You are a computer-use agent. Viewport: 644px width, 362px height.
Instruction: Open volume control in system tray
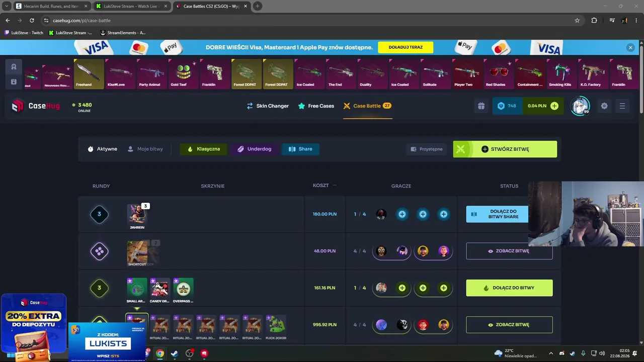tap(602, 353)
